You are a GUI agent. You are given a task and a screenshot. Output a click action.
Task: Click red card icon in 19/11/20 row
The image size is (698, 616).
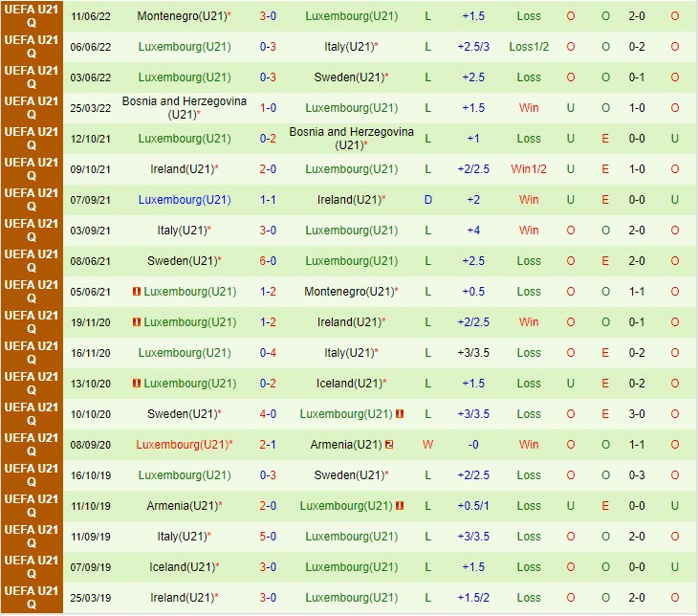[x=137, y=322]
